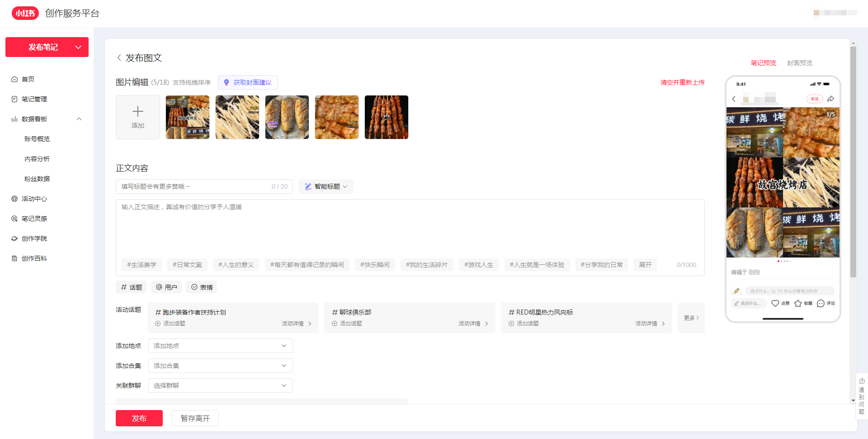Select the grilled fish image thumbnail
The height and width of the screenshot is (439, 868).
pyautogui.click(x=287, y=117)
